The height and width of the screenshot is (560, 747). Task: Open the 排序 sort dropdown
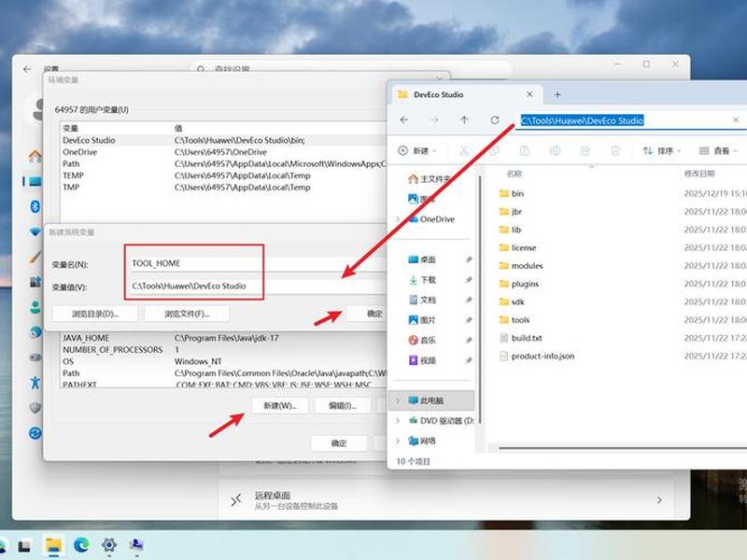[662, 151]
